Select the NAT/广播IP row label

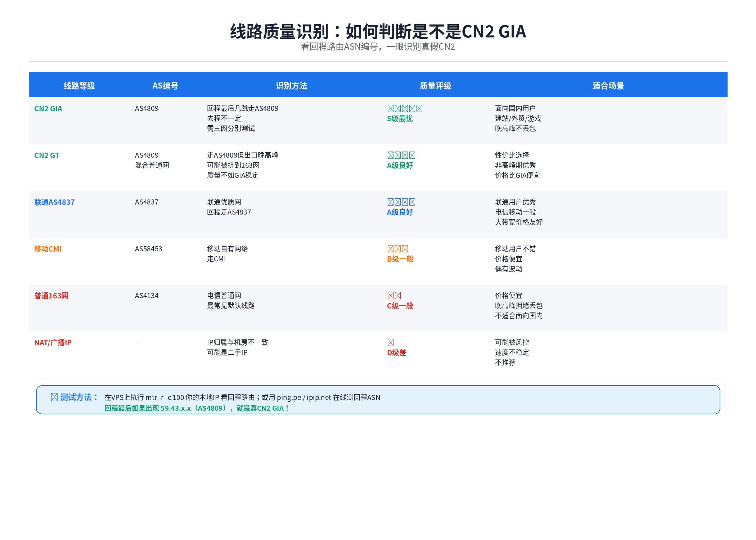(53, 342)
